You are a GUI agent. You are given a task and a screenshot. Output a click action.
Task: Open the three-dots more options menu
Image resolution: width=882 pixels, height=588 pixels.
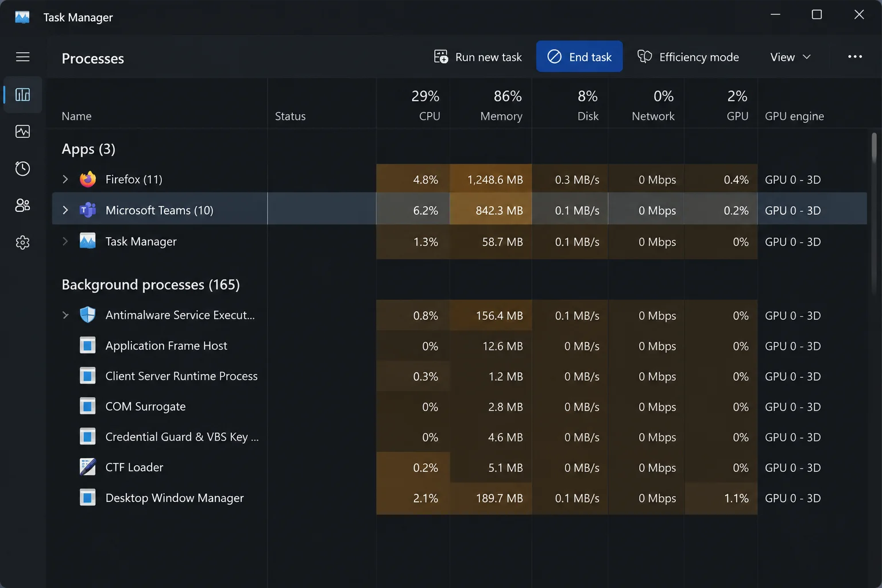click(x=855, y=56)
